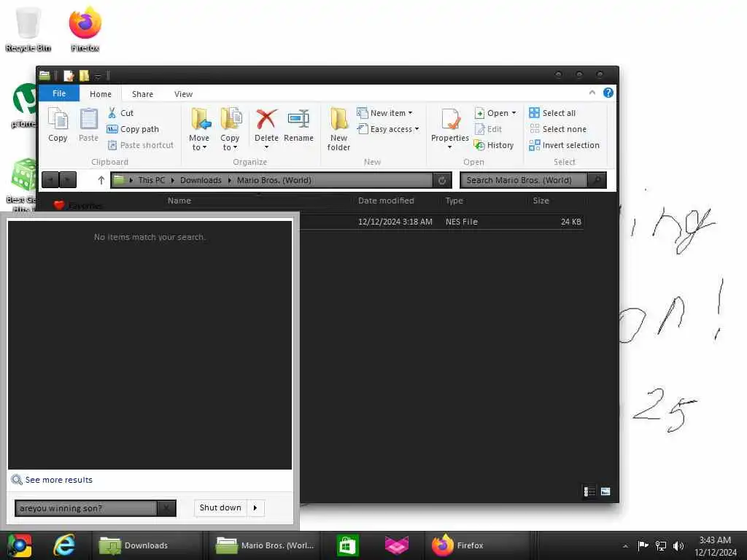This screenshot has width=747, height=560.
Task: Click Copy path in the ribbon
Action: (133, 129)
